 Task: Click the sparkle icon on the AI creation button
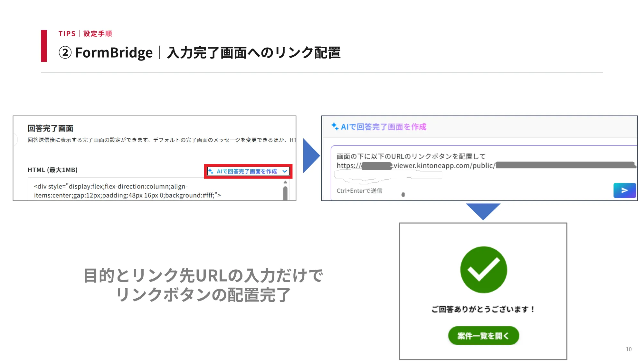pyautogui.click(x=211, y=171)
